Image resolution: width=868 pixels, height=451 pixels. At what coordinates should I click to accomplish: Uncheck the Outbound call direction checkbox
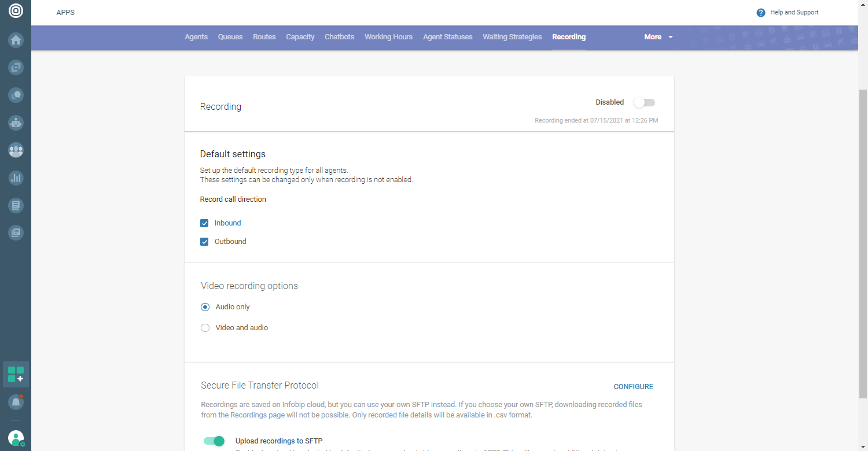pos(204,242)
